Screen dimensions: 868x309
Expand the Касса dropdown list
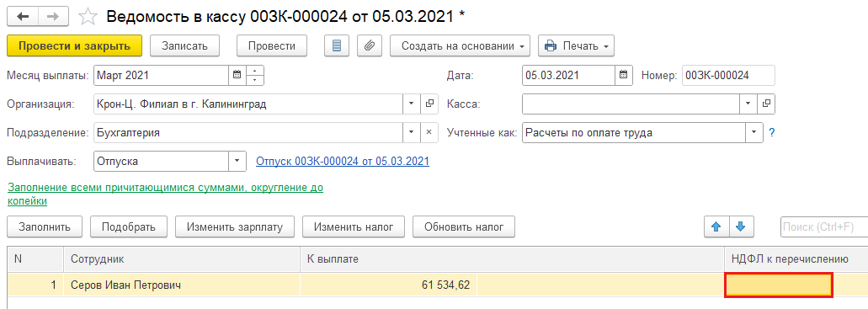click(748, 104)
